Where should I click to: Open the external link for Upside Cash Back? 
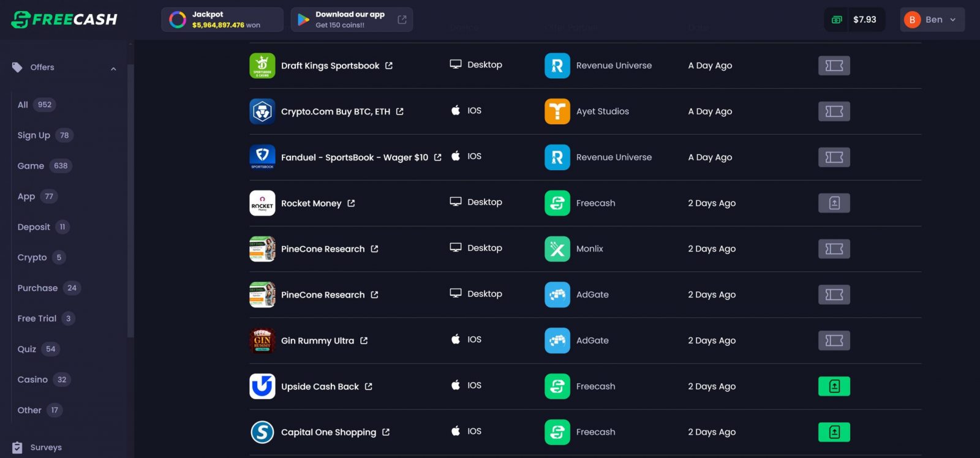coord(369,386)
